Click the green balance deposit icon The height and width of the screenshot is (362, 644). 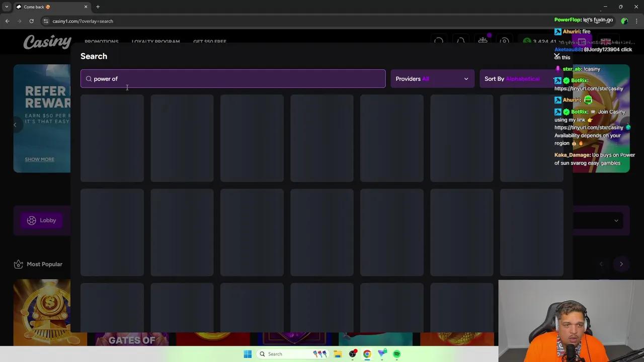click(x=527, y=41)
